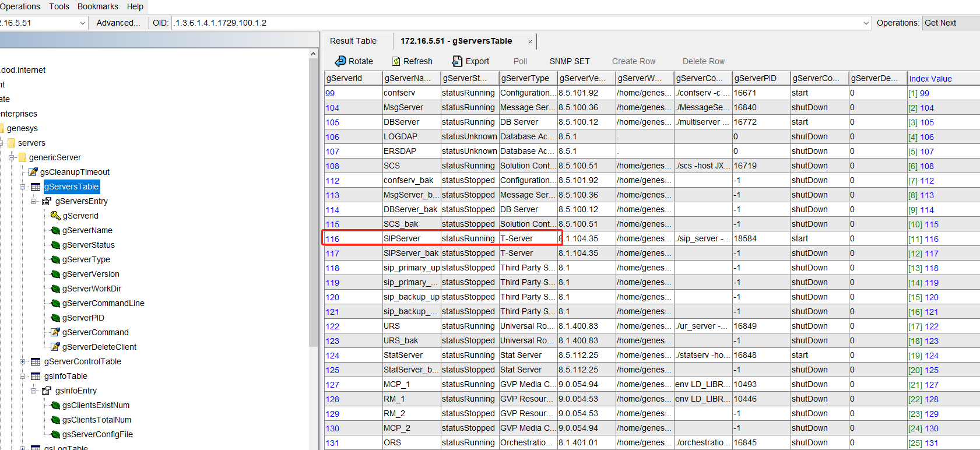Open the Bookmarks menu
This screenshot has height=450, width=980.
pos(97,6)
